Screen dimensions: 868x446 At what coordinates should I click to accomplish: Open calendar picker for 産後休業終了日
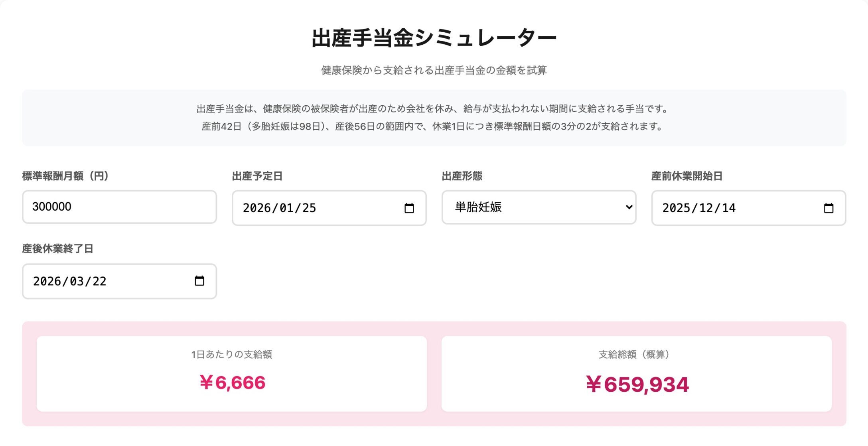(199, 281)
